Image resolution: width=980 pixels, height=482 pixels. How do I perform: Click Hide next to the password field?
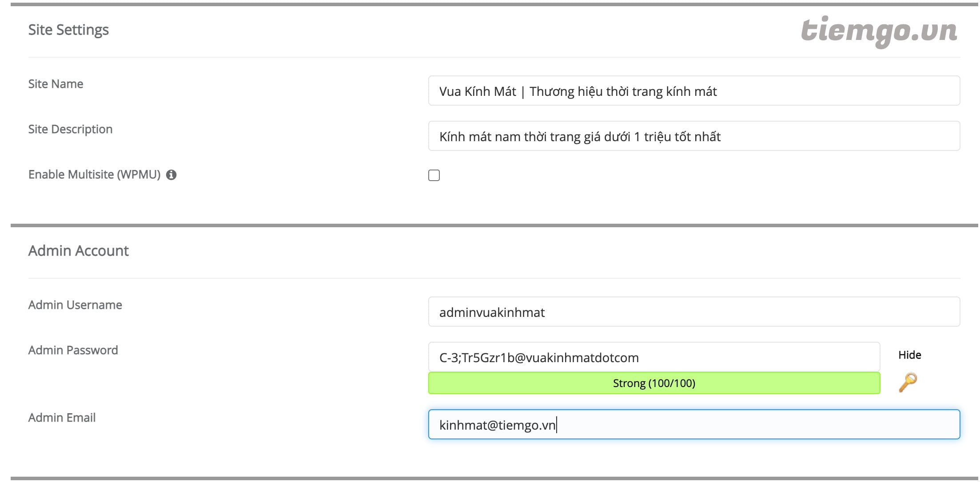click(x=909, y=355)
